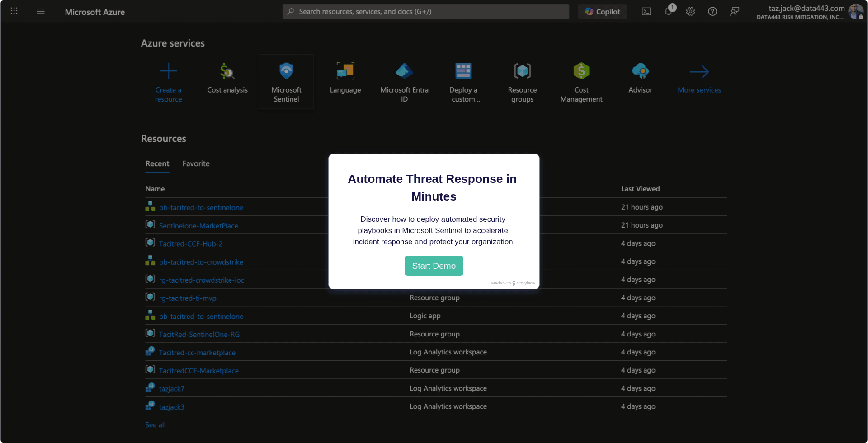The width and height of the screenshot is (868, 443).
Task: Open first pb-tacitred-to-sentinelone, viewed 21 hours ago
Action: coord(201,208)
